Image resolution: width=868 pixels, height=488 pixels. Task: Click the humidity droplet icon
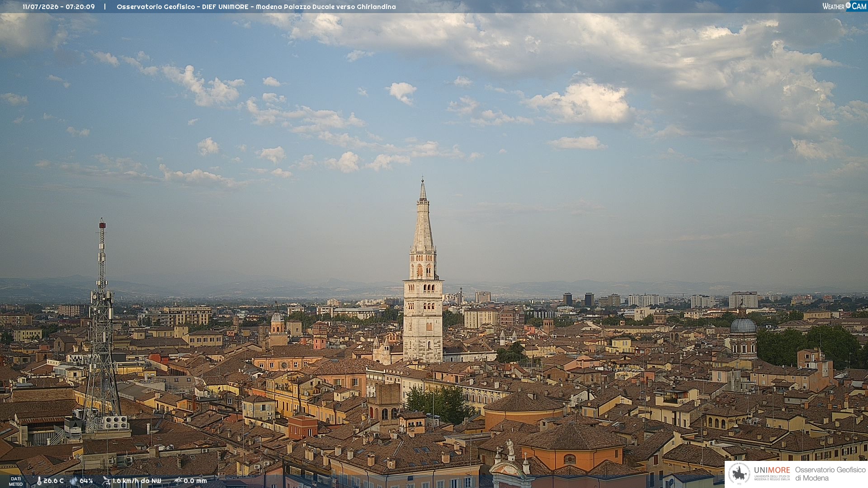74,481
